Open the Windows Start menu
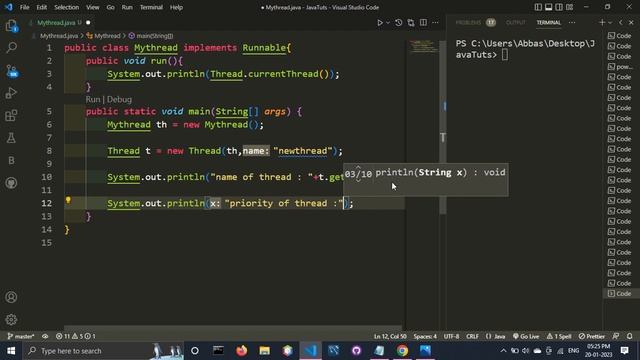 11,351
